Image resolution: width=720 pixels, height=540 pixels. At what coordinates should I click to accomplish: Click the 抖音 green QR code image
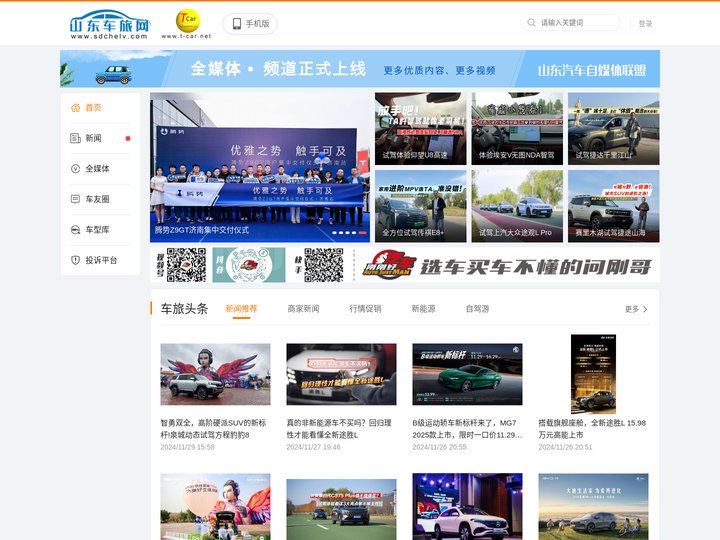(x=249, y=265)
